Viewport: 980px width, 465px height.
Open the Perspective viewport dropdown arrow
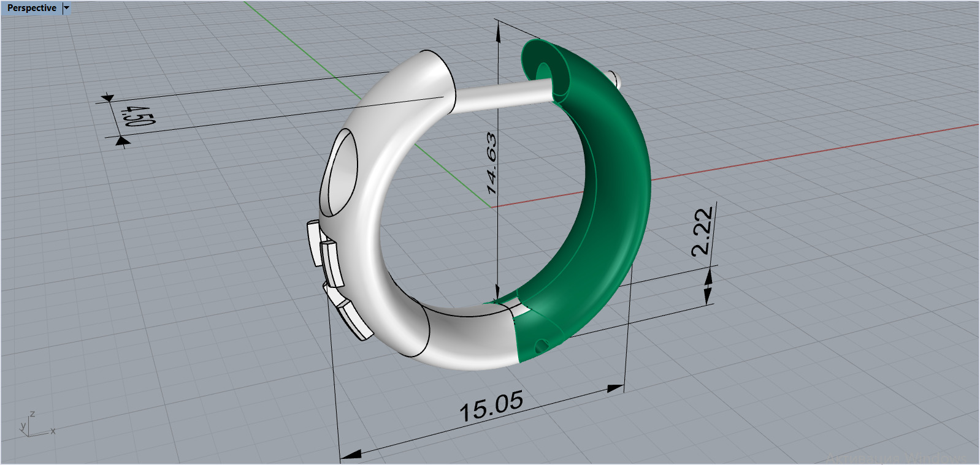[x=67, y=8]
